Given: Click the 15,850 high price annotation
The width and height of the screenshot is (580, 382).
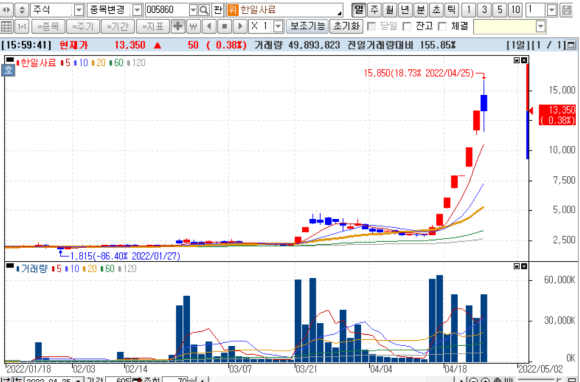Looking at the screenshot, I should [418, 73].
